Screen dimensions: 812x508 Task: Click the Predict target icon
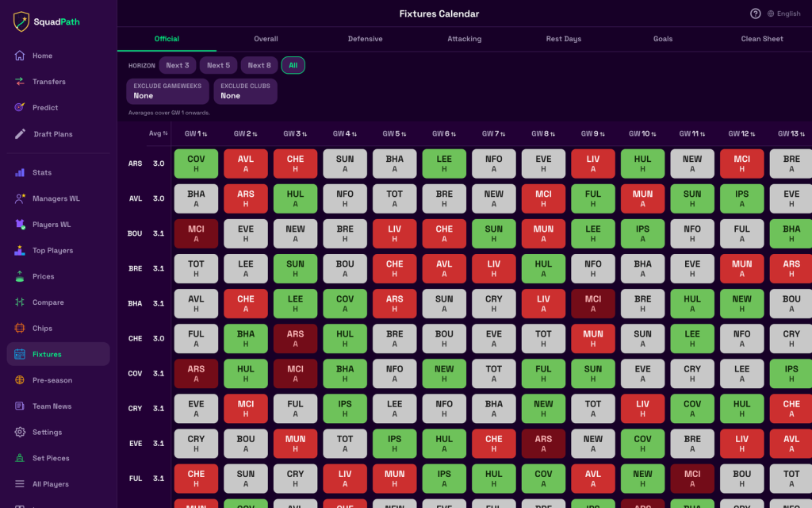click(20, 107)
